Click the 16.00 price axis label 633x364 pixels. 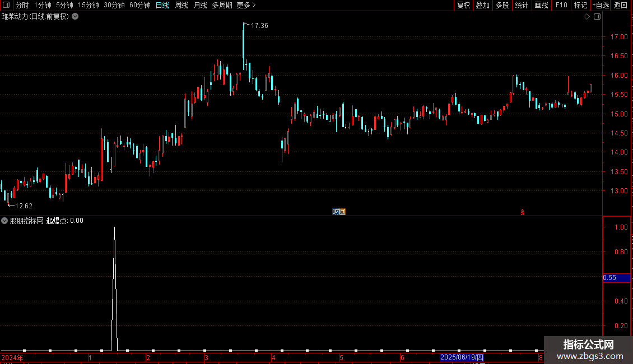[619, 76]
